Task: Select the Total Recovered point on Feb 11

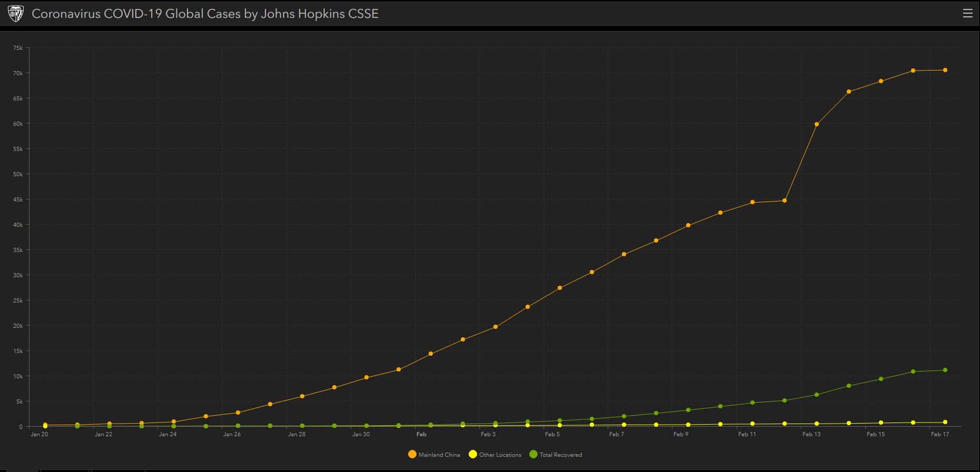Action: (x=753, y=403)
